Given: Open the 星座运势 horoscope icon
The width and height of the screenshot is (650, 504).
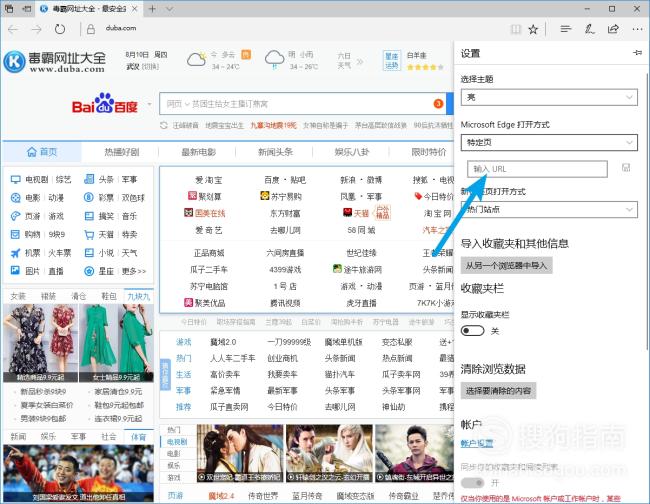Looking at the screenshot, I should coord(392,61).
